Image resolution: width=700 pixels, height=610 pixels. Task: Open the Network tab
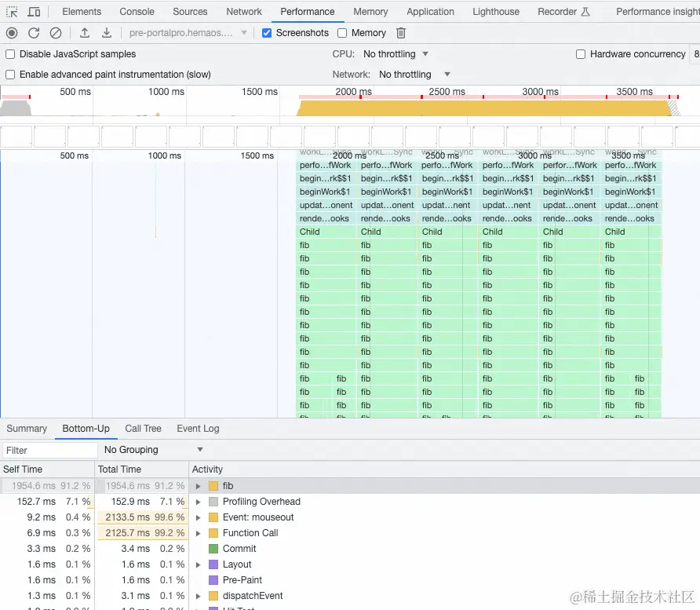(x=244, y=12)
